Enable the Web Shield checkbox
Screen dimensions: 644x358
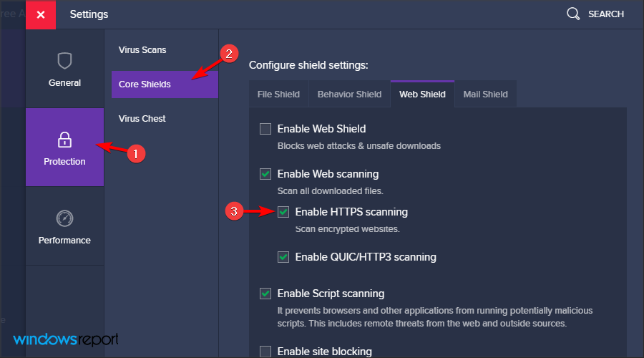pos(265,129)
